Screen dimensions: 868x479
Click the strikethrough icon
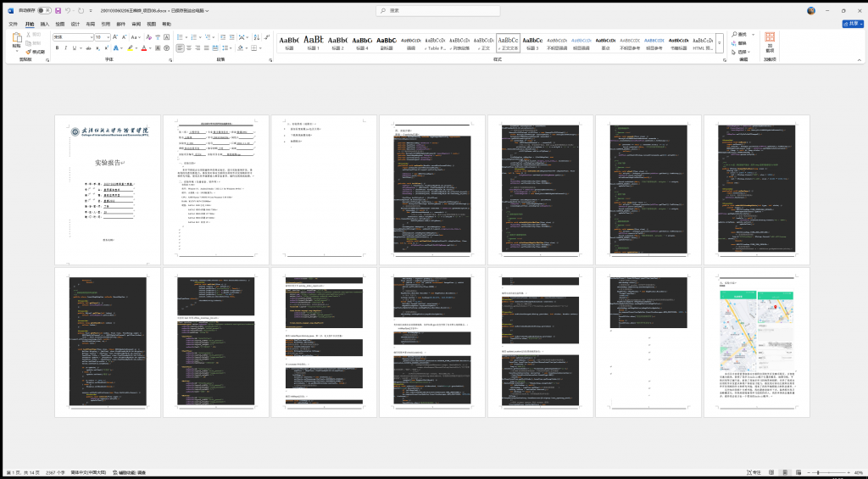87,48
